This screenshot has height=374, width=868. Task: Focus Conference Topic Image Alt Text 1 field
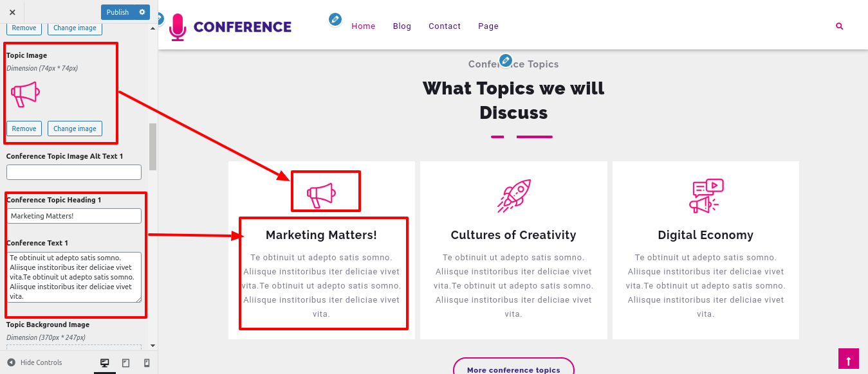(x=74, y=172)
